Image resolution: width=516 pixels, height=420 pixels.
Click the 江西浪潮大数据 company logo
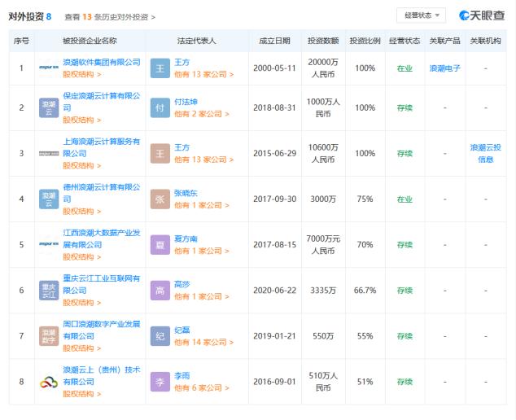(x=49, y=244)
